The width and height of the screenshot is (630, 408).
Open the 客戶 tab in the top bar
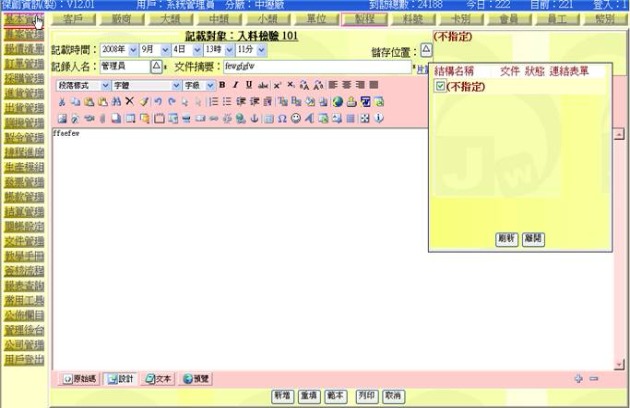(72, 18)
